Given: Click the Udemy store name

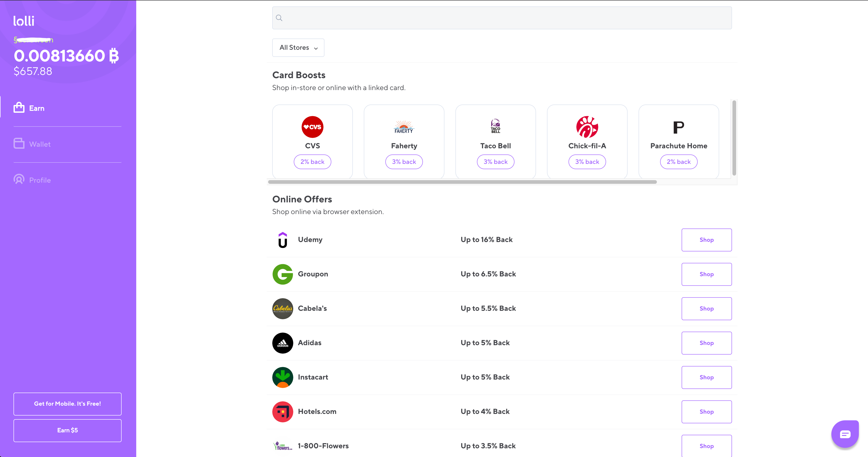Looking at the screenshot, I should coord(310,240).
